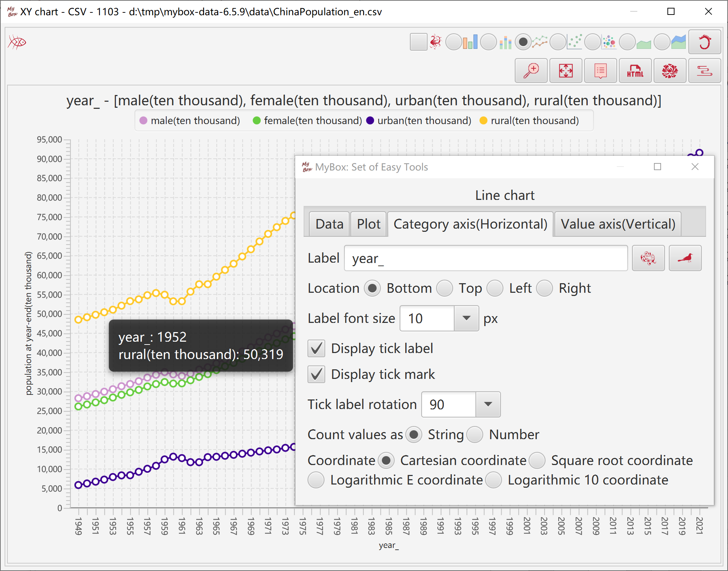Close the MyBox Line chart dialog
Image resolution: width=728 pixels, height=571 pixels.
695,167
